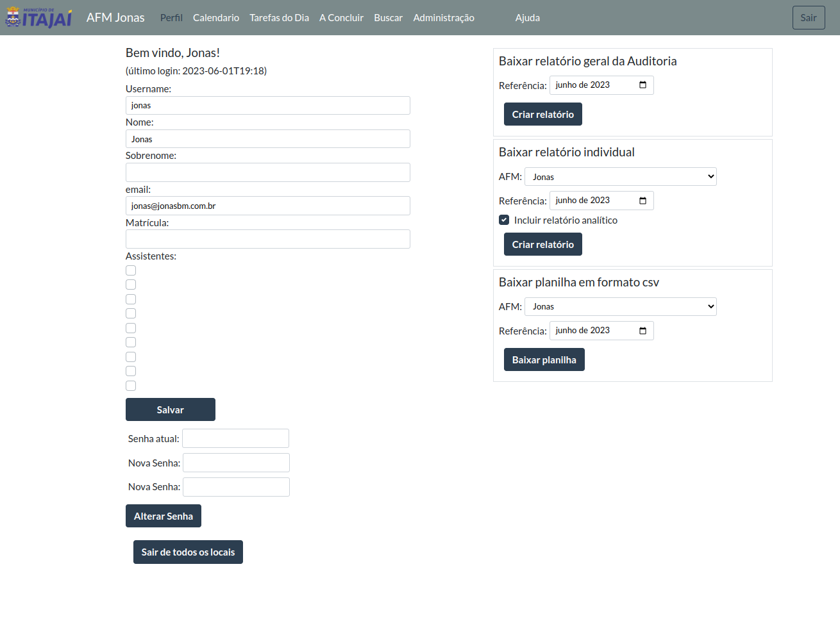
Task: Open Buscar in the navbar
Action: click(x=388, y=18)
